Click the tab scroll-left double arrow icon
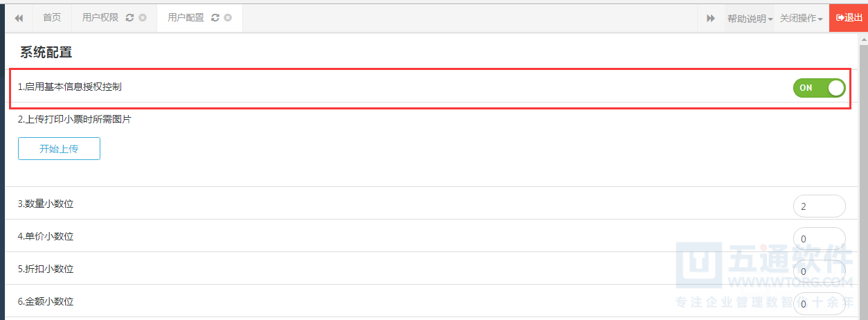 (19, 18)
